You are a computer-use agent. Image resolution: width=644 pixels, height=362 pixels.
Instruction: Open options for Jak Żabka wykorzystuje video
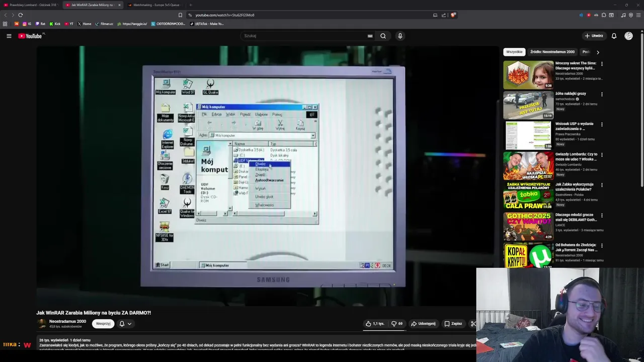[x=601, y=185]
